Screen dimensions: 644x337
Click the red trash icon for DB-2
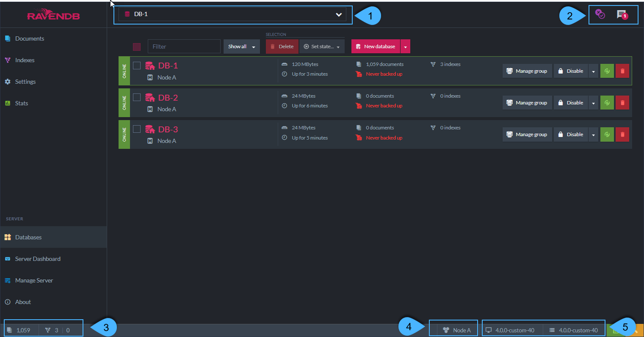(x=622, y=103)
